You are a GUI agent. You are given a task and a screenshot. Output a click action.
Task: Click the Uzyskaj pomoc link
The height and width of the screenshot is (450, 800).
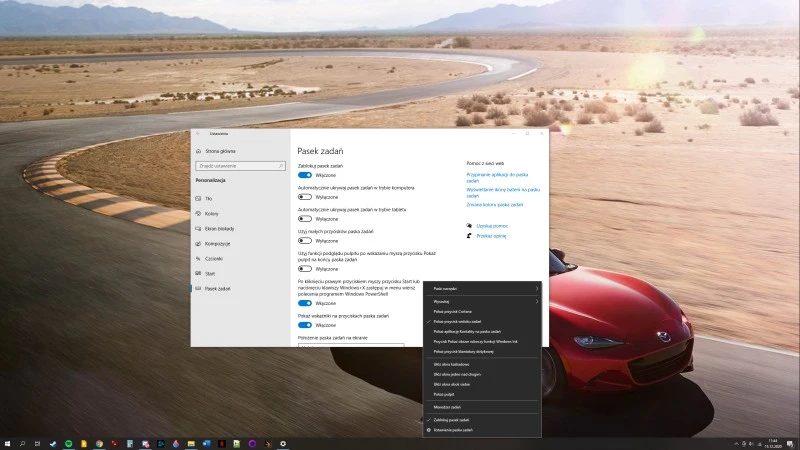tap(492, 226)
